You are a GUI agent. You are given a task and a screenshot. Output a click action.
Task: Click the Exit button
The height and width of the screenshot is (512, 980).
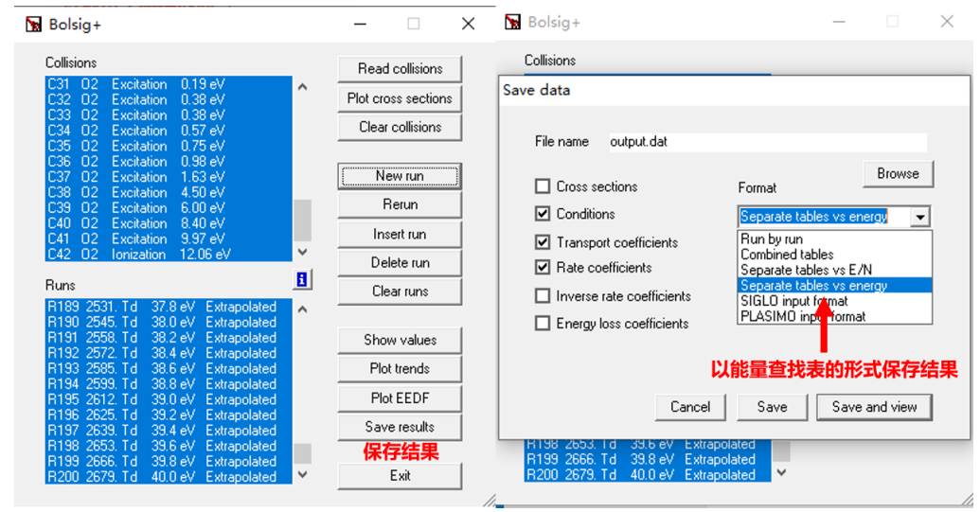(x=400, y=476)
